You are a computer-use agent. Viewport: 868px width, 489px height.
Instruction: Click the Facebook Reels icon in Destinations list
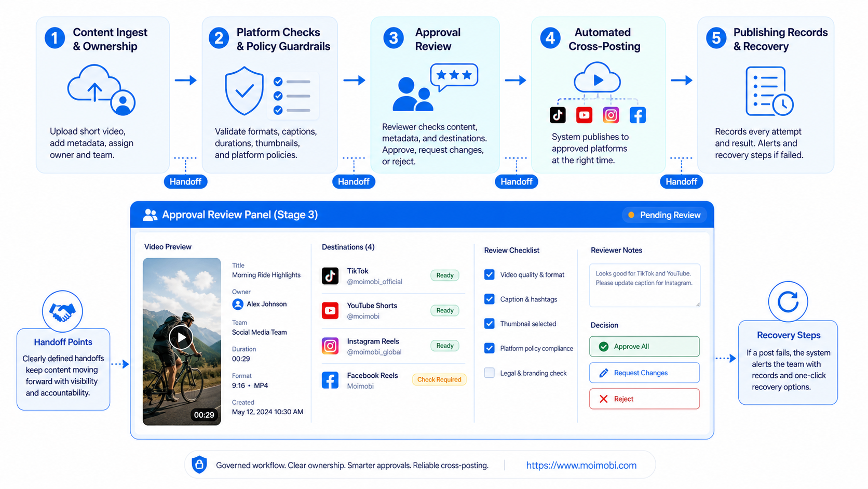pos(330,380)
